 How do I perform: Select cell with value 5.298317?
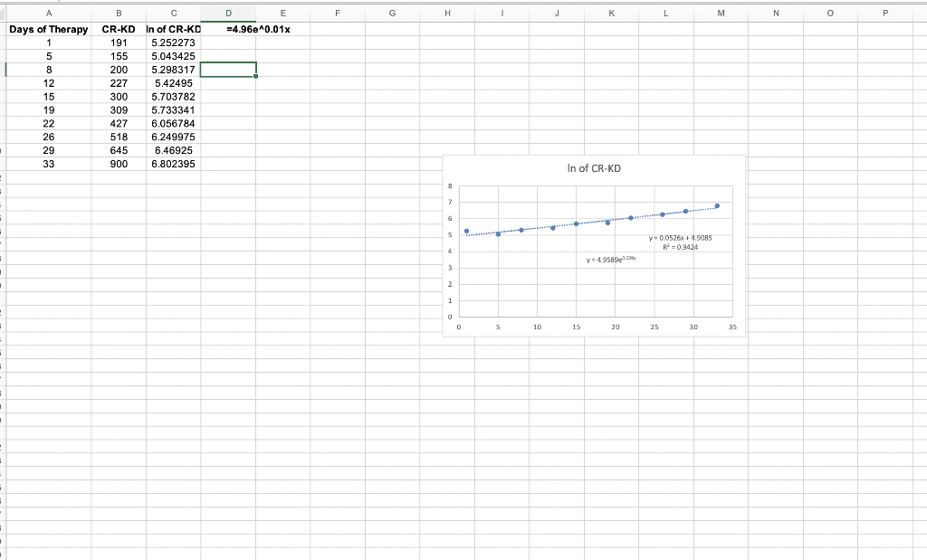[173, 70]
